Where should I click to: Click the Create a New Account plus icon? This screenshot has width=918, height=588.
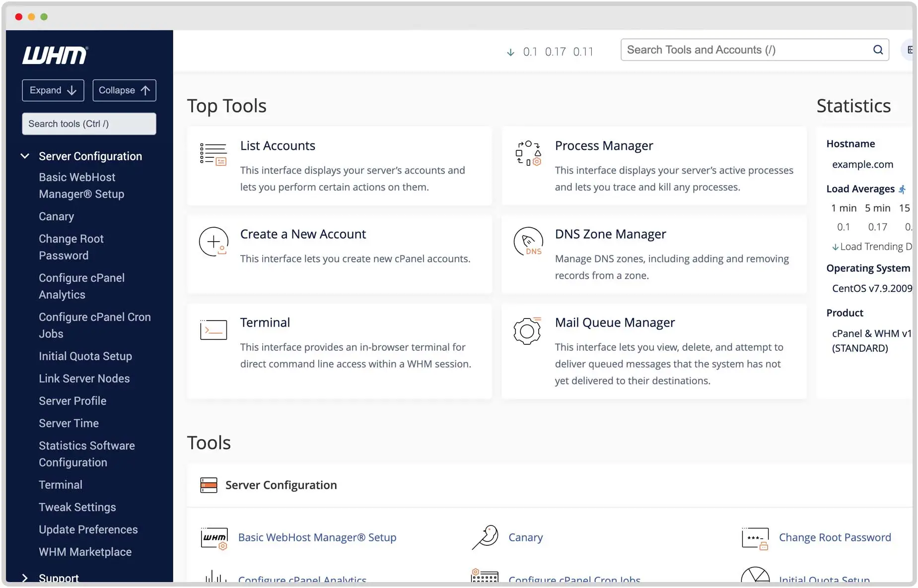(x=213, y=242)
